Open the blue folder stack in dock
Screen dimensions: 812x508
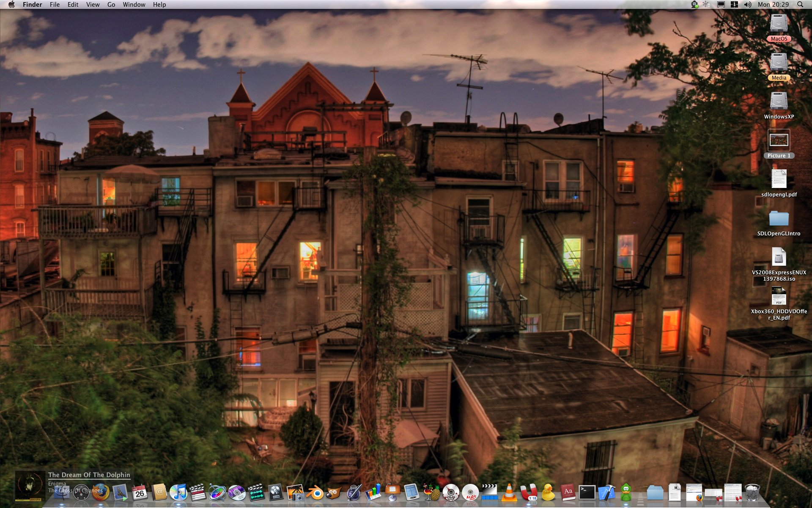[x=655, y=493]
